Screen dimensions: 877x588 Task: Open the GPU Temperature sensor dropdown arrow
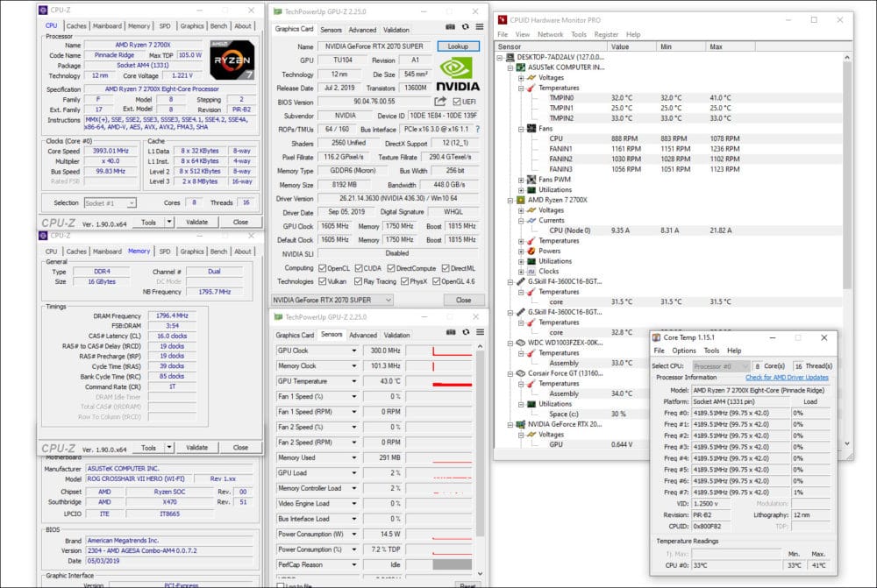pos(354,382)
